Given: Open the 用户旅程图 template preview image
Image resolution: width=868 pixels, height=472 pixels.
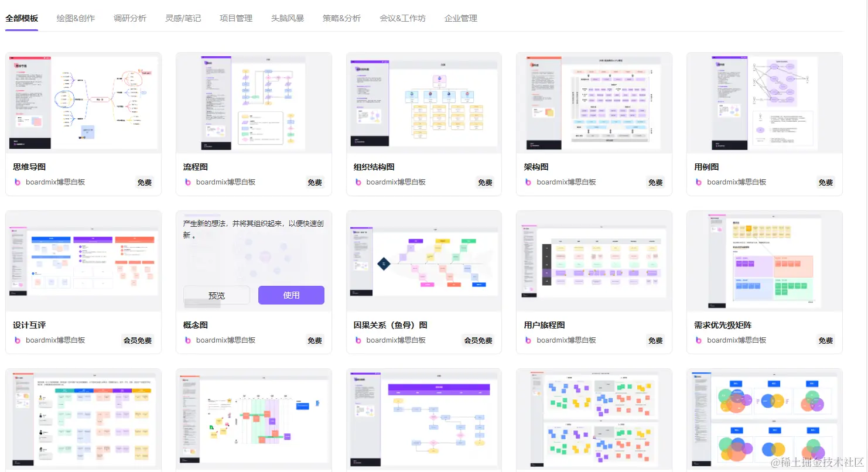Looking at the screenshot, I should [593, 260].
